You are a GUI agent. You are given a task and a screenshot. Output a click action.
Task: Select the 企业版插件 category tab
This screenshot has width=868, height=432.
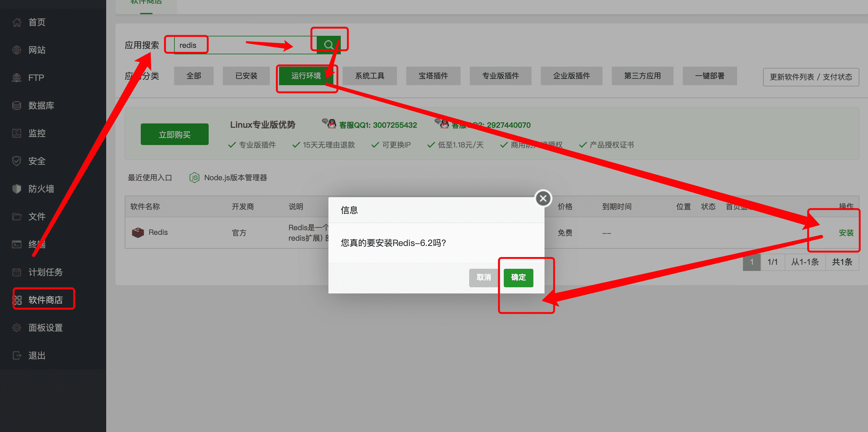[572, 76]
